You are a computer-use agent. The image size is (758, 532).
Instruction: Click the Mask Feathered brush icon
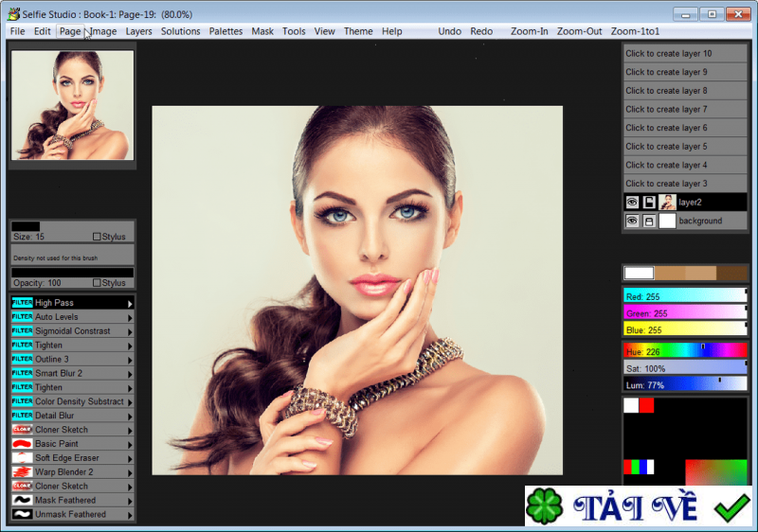(x=22, y=500)
